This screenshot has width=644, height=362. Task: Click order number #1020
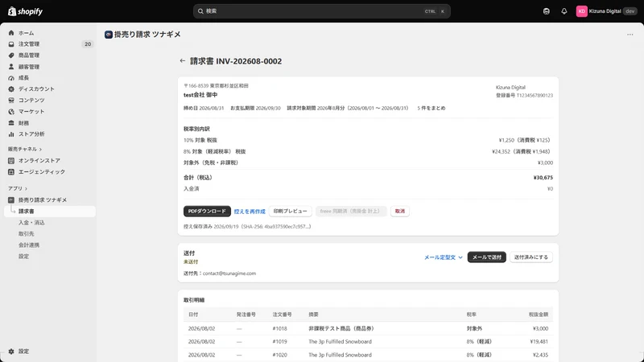click(279, 355)
